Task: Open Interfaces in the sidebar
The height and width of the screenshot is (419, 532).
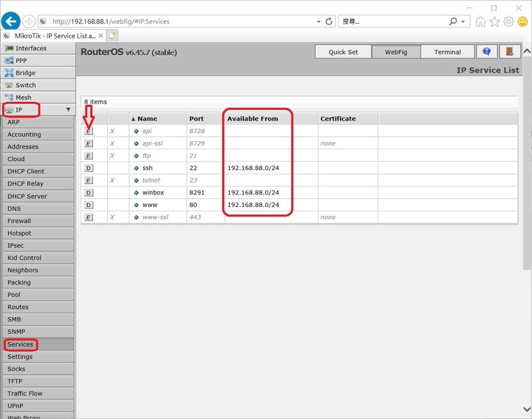Action: [38, 48]
